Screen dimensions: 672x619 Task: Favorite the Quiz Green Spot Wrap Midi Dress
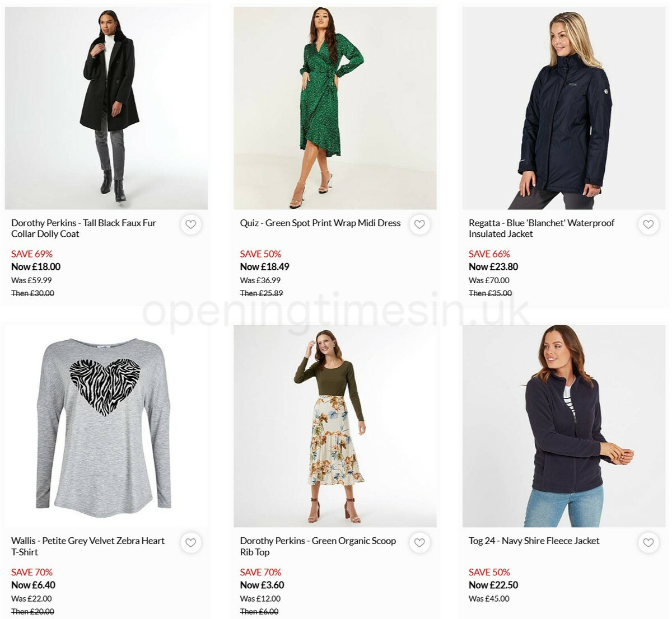(x=420, y=224)
